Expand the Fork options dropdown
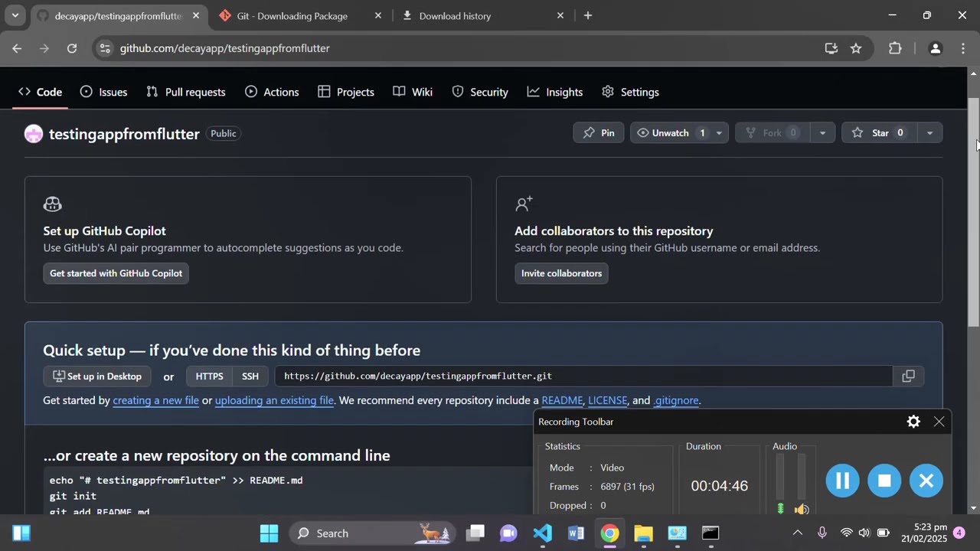Screen dimensions: 980x551 822,133
